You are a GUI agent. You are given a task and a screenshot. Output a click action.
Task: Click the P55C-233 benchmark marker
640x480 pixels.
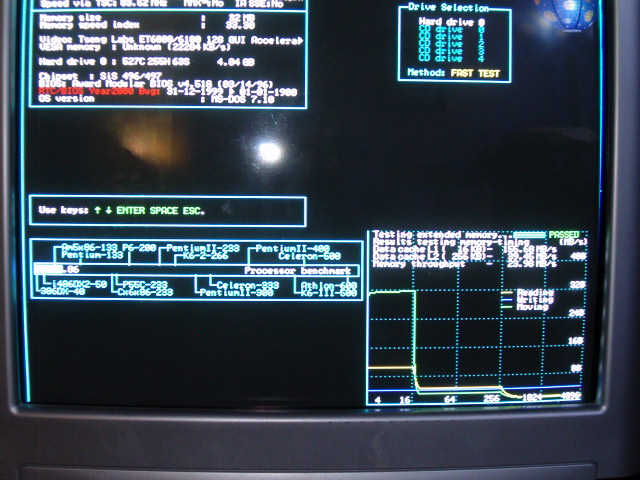145,284
